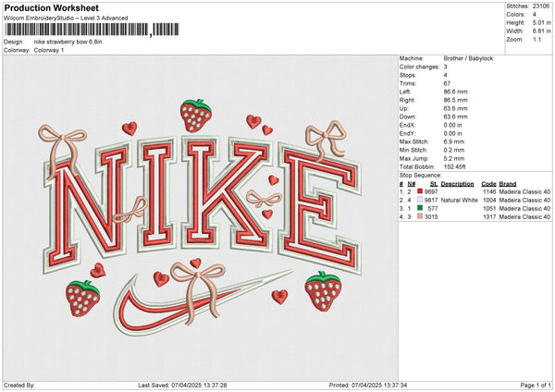Click the design name 'nike strawberry bow 6,8in'
The width and height of the screenshot is (555, 392).
[x=68, y=42]
